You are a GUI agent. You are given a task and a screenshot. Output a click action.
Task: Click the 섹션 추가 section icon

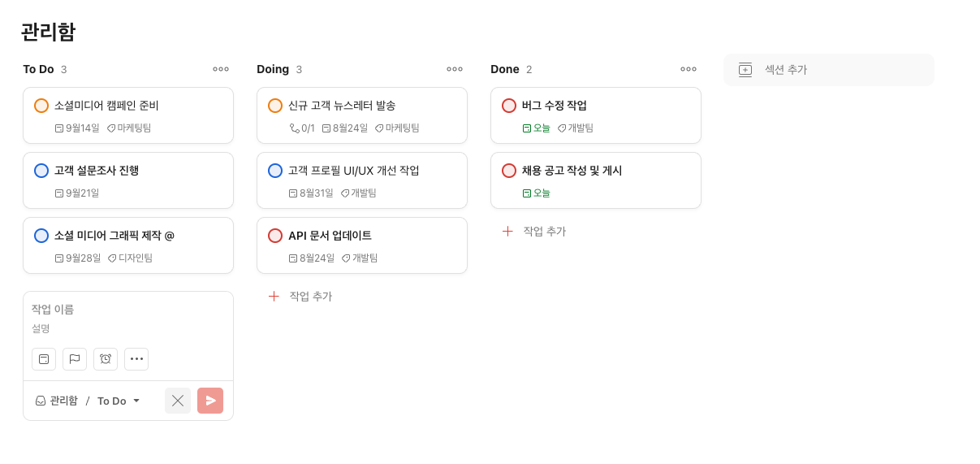click(x=745, y=70)
